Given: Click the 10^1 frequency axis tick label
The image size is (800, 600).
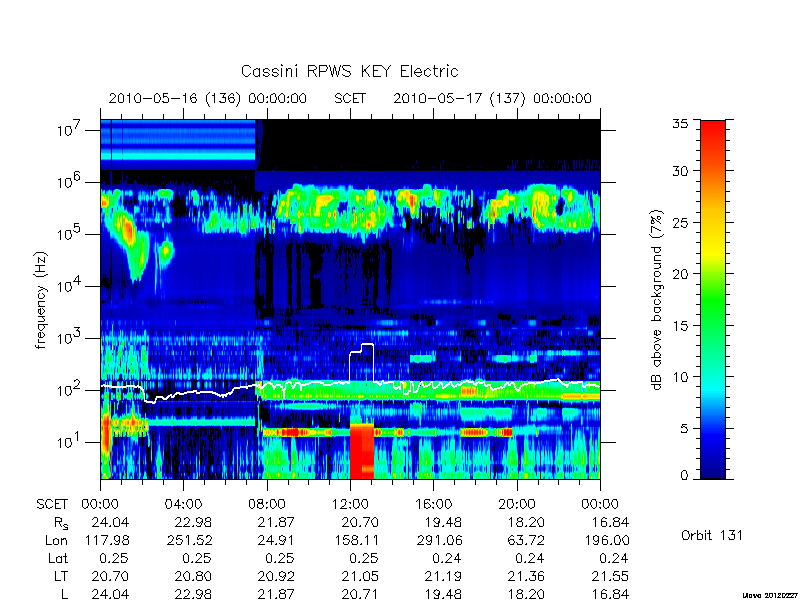Looking at the screenshot, I should click(69, 441).
